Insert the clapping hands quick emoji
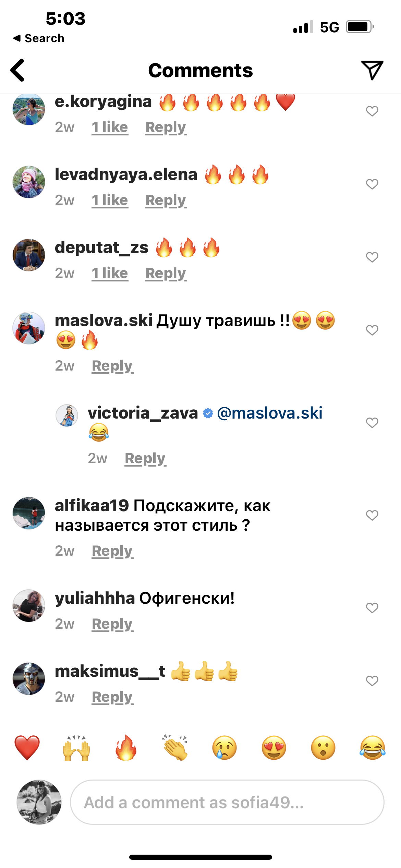The height and width of the screenshot is (868, 401). click(x=175, y=748)
